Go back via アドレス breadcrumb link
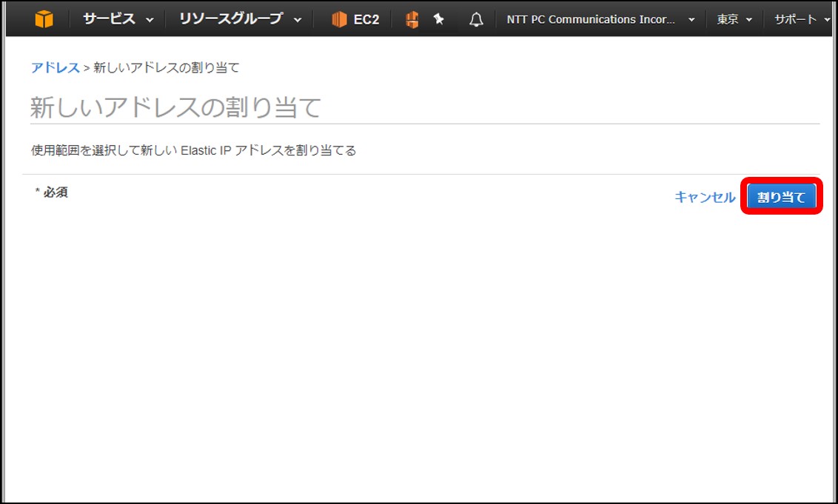838x504 pixels. tap(55, 68)
